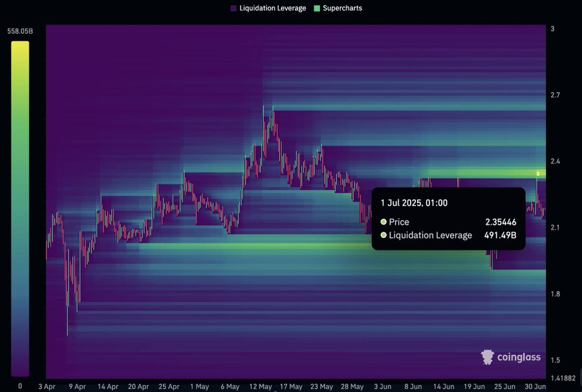Click the 3 Apr date label
Viewport: 582px width, 392px height.
coord(47,386)
